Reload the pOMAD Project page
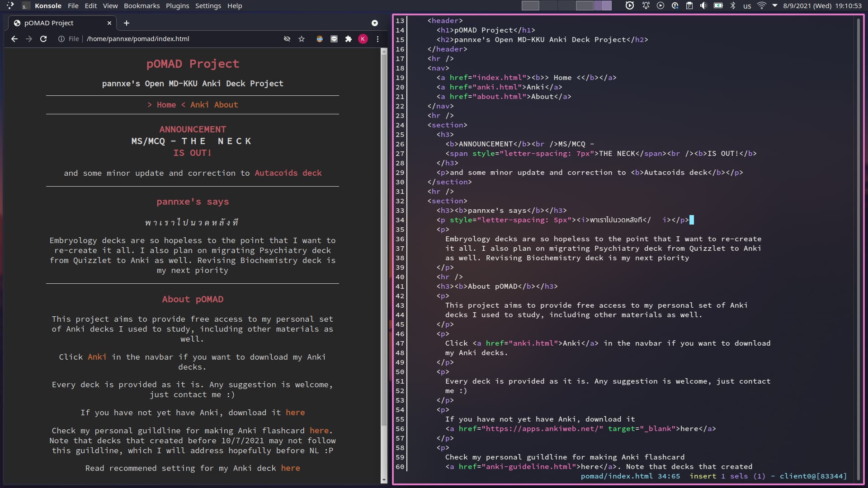868x488 pixels. (x=43, y=39)
